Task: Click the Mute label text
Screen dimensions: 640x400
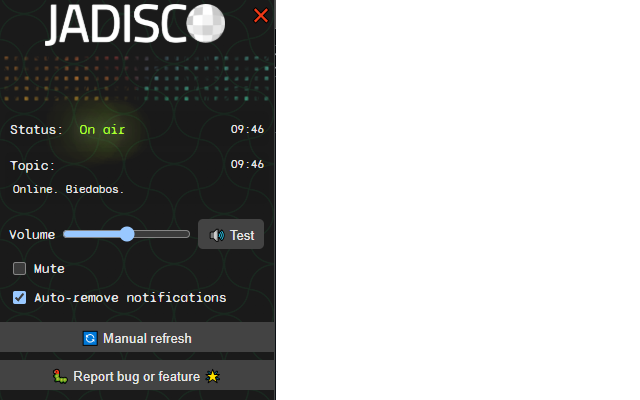Action: point(49,269)
